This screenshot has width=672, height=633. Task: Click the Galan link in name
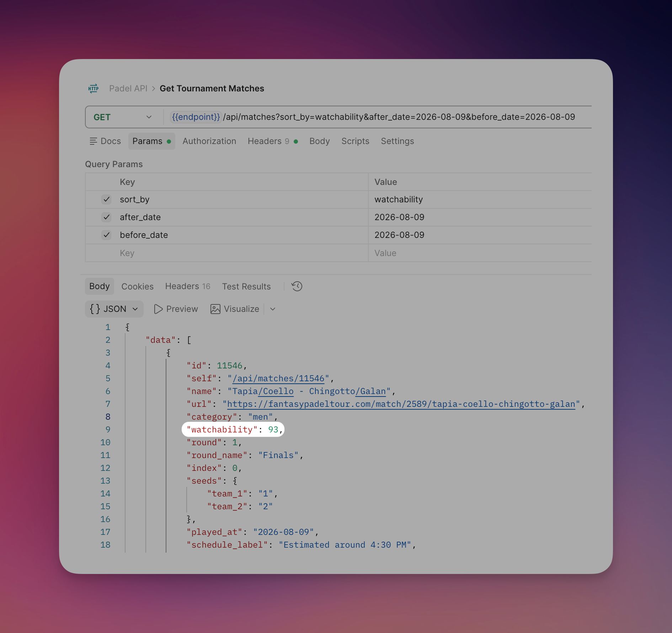(370, 391)
